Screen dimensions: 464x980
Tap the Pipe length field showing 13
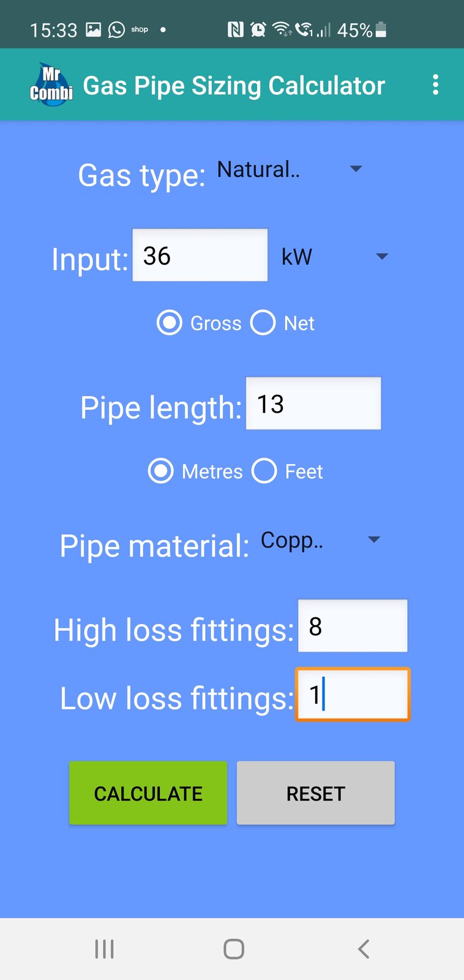pos(313,404)
